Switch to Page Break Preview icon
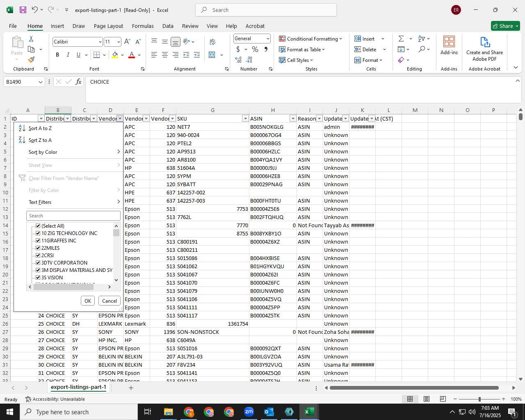The width and height of the screenshot is (525, 420). pos(443,399)
